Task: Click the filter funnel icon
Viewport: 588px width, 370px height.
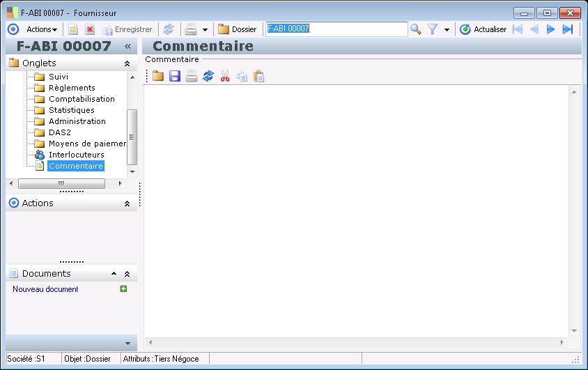Action: pos(433,29)
